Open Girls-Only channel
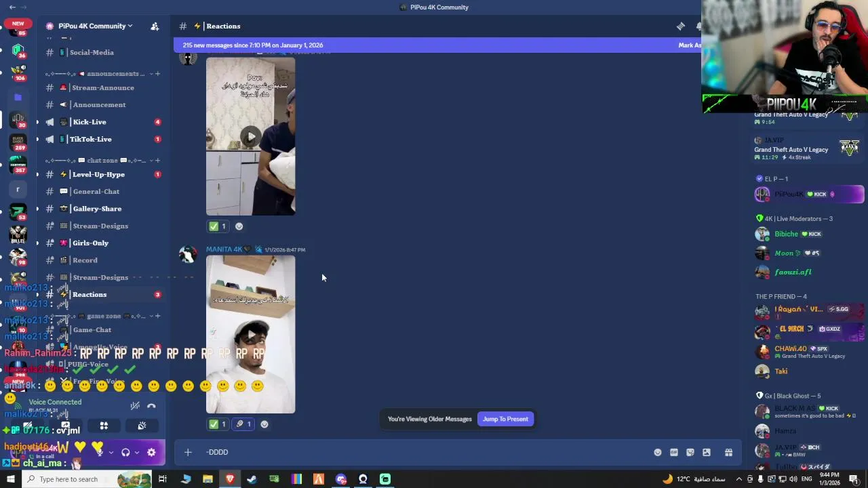 point(102,243)
